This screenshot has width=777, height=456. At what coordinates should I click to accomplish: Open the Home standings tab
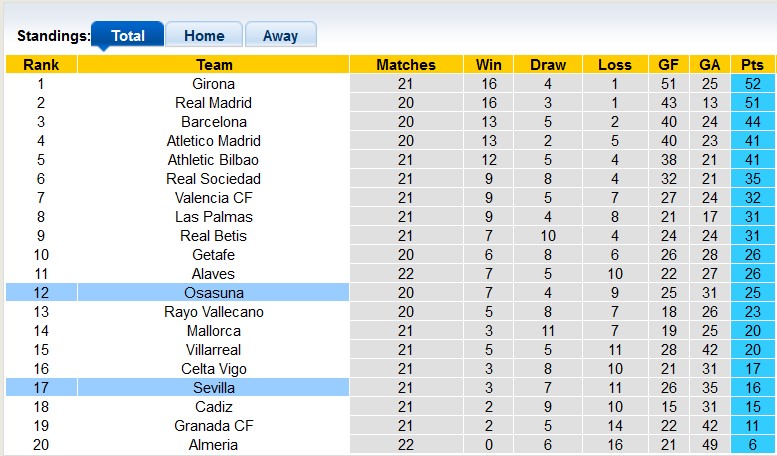click(203, 35)
